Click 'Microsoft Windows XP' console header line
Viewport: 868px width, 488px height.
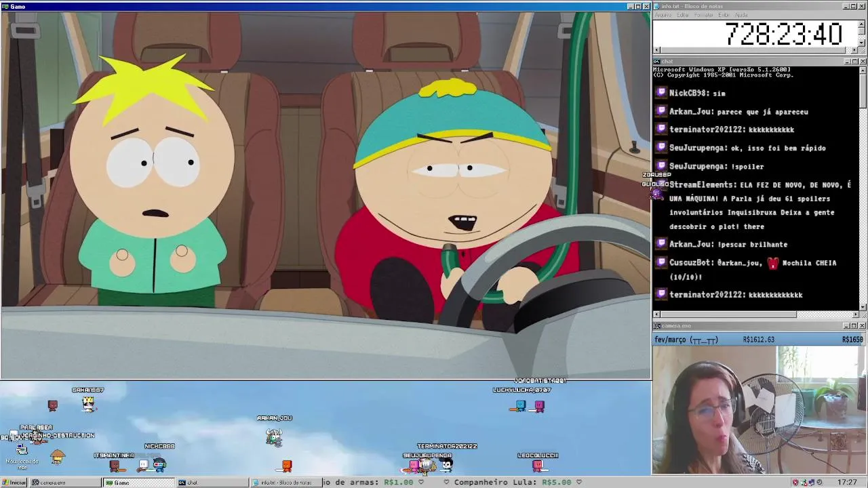coord(722,70)
